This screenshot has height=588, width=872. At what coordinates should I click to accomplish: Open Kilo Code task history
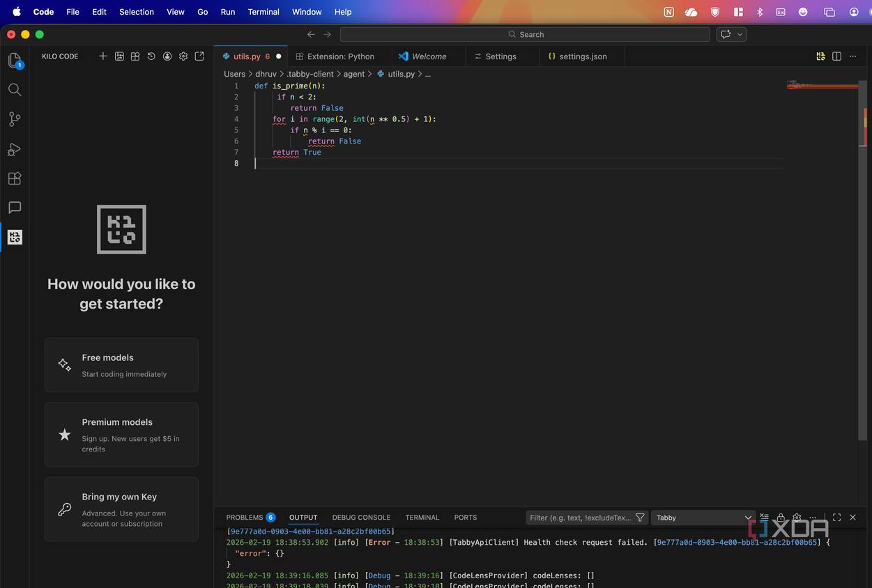pyautogui.click(x=151, y=56)
